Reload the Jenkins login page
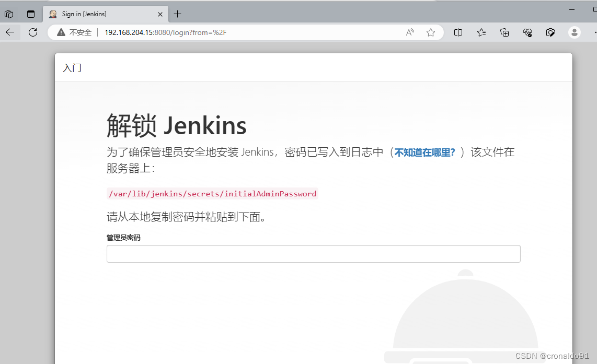The height and width of the screenshot is (364, 597). 33,32
